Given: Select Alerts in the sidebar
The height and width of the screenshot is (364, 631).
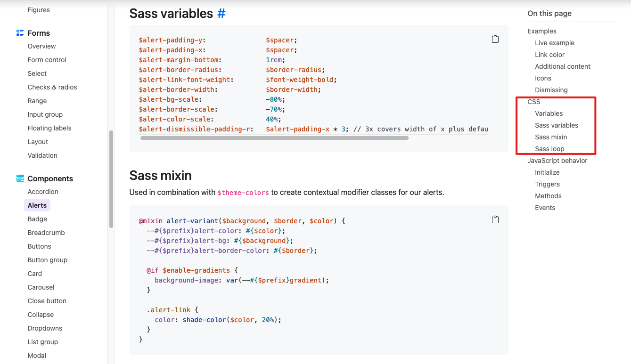Looking at the screenshot, I should pos(37,205).
